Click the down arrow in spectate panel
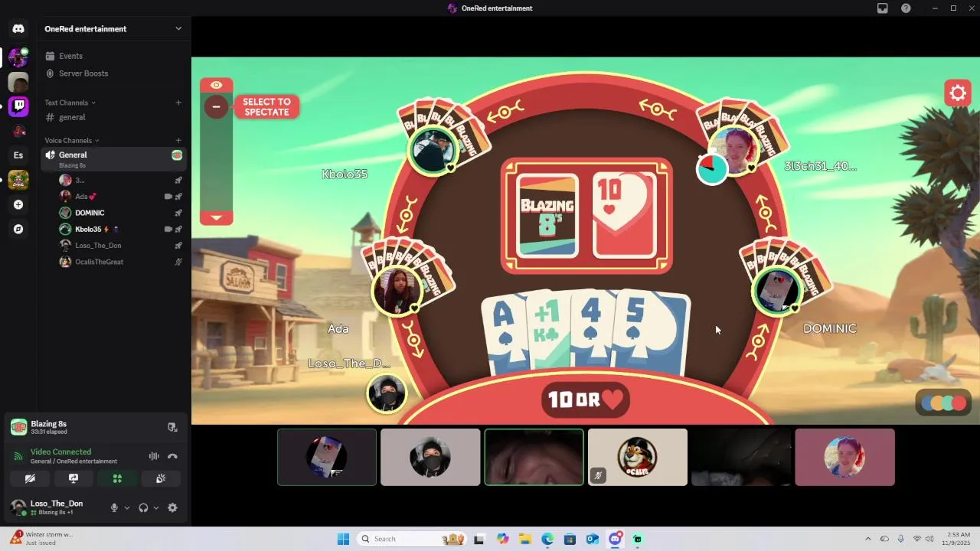Image resolution: width=980 pixels, height=551 pixels. point(217,218)
